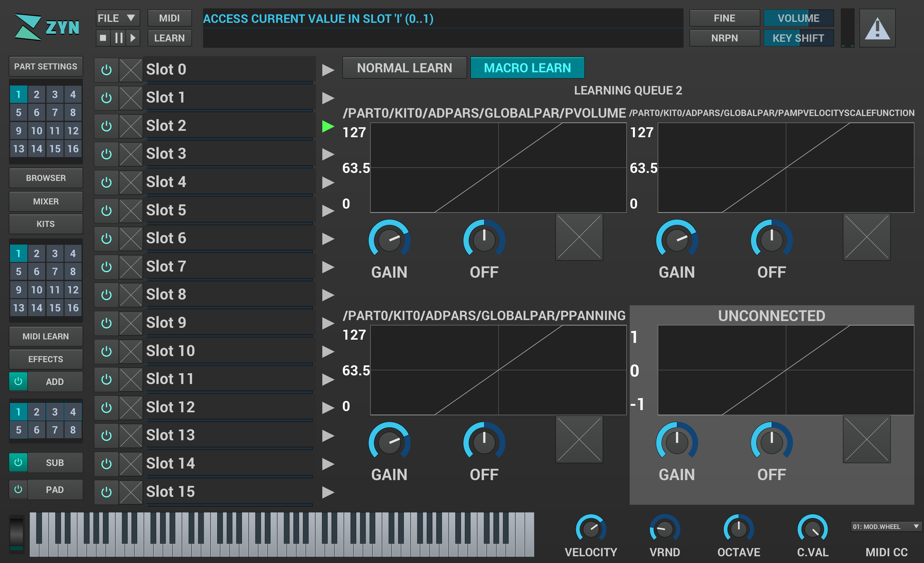Open the MIXER view
This screenshot has width=924, height=563.
[x=46, y=201]
